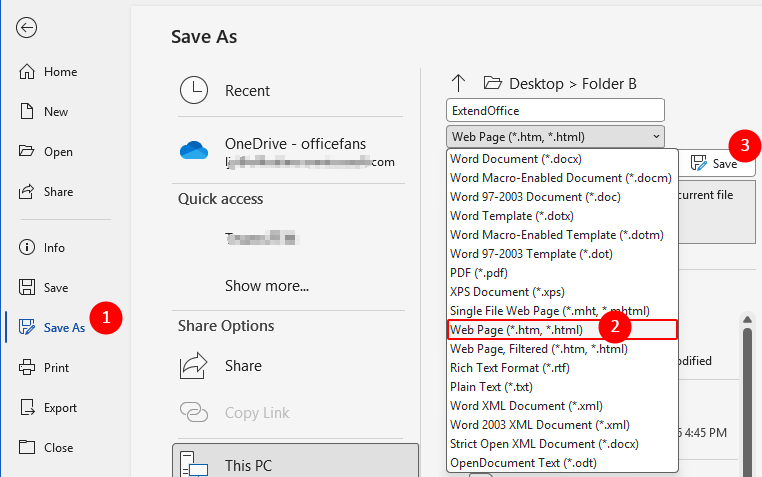Click the Print printer icon
The height and width of the screenshot is (477, 762).
pyautogui.click(x=27, y=367)
